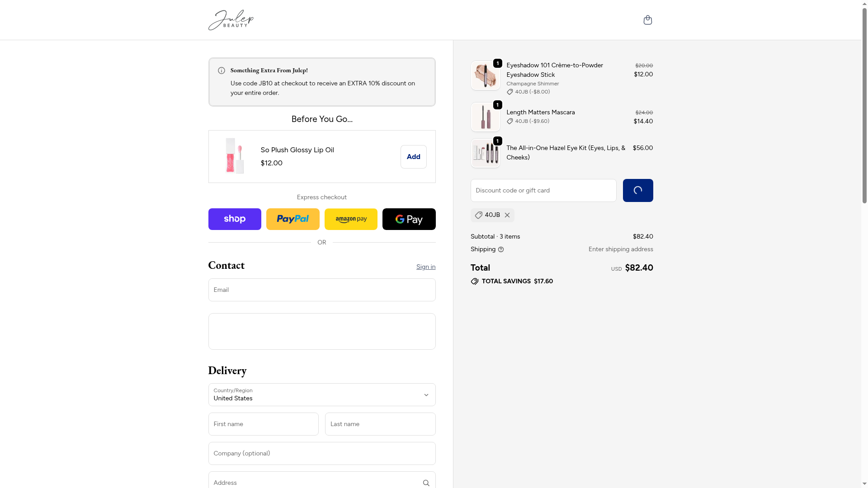Click the Julep Beauty logo
This screenshot has width=868, height=488.
pyautogui.click(x=231, y=20)
